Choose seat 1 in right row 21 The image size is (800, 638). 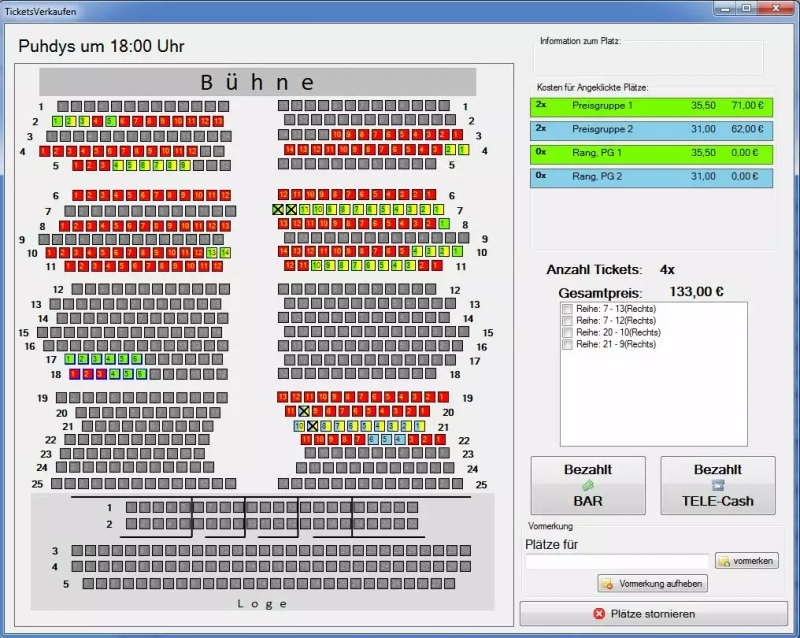(419, 426)
